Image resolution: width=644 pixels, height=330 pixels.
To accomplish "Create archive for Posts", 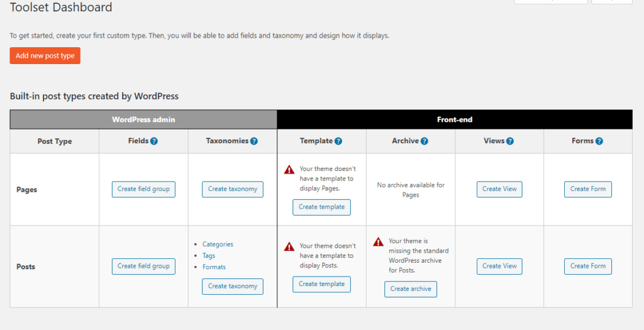I will pos(411,289).
